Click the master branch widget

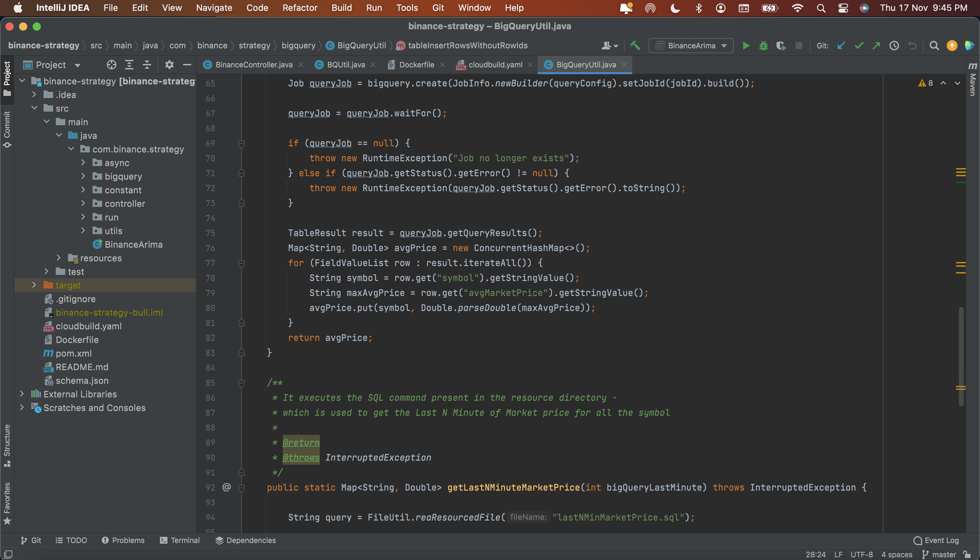[x=939, y=554]
